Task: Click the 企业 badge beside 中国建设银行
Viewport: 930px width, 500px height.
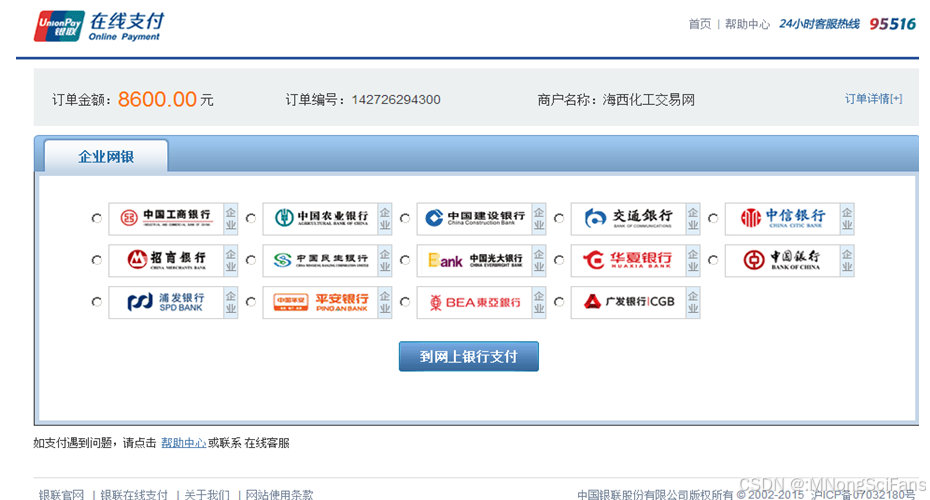Action: 539,218
